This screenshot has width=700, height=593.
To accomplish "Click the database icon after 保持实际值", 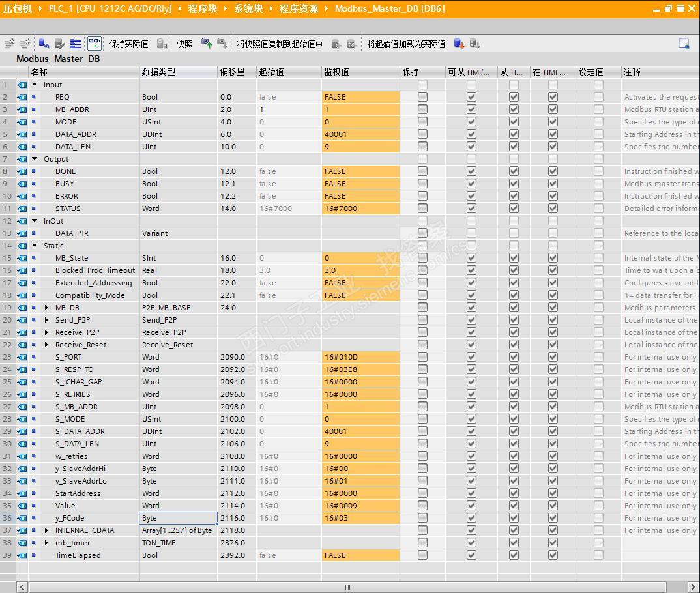I will point(162,43).
